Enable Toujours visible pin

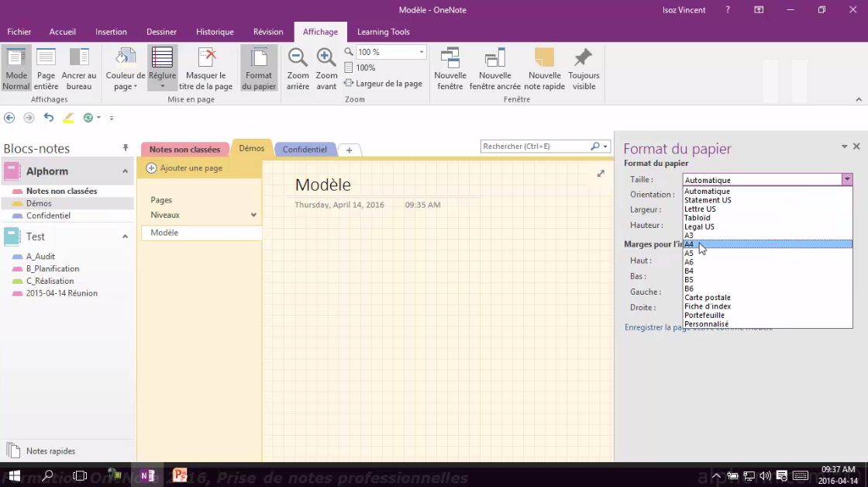(584, 69)
